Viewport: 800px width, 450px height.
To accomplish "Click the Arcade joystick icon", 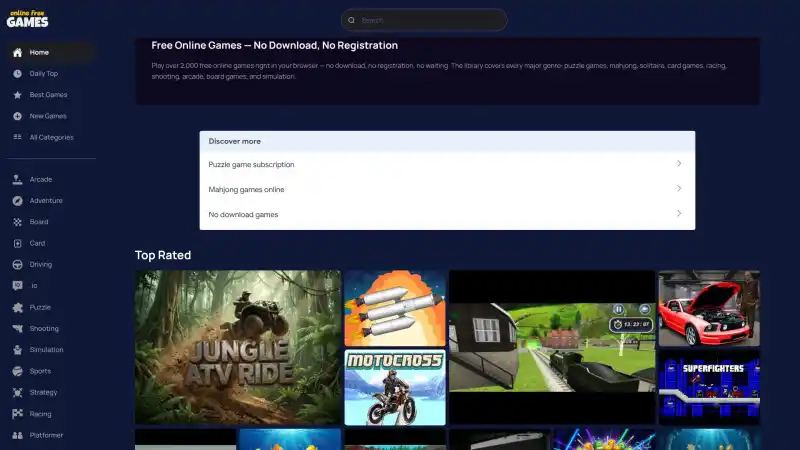I will pyautogui.click(x=17, y=180).
